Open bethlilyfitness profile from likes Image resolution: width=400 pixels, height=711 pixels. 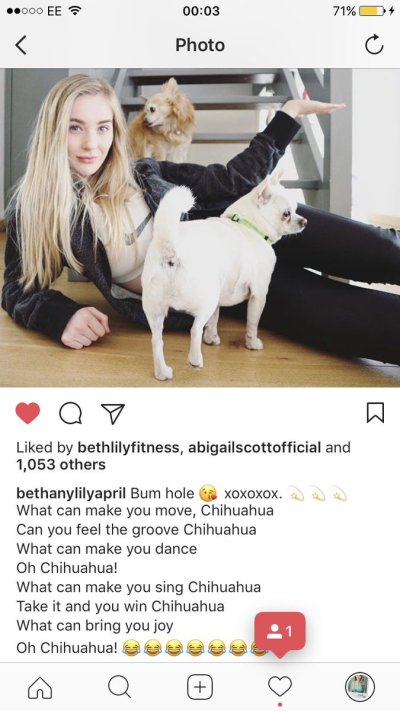[x=128, y=448]
